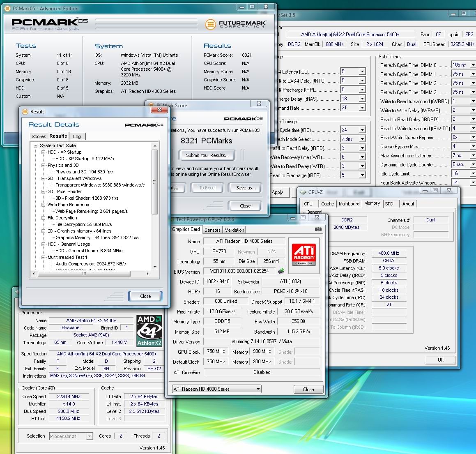476x454 pixels.
Task: Click the scroll right arrow in Result tree
Action: click(147, 274)
